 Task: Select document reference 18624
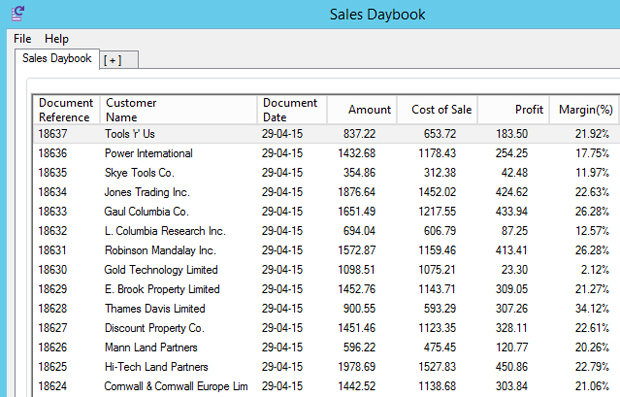coord(53,386)
